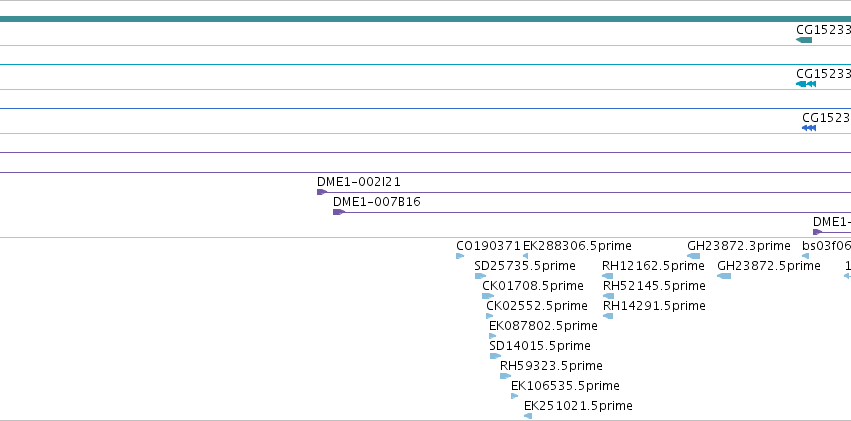Click the GH23872.3prime label
Viewport: 851px width, 421px height.
739,246
